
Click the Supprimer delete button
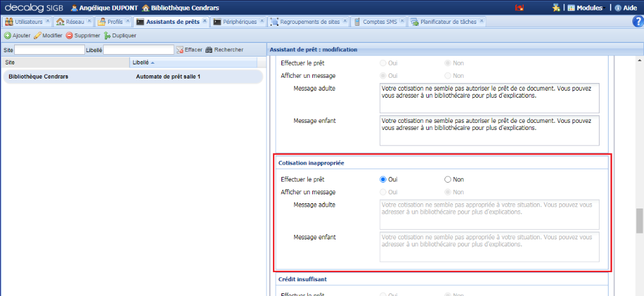[83, 35]
